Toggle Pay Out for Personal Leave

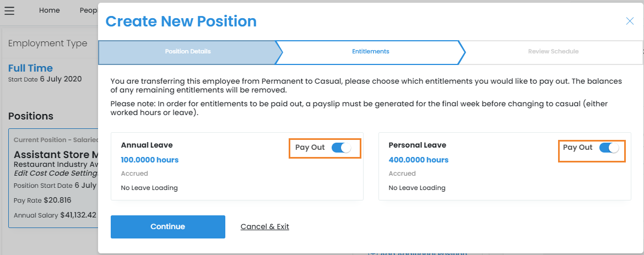[x=609, y=148]
